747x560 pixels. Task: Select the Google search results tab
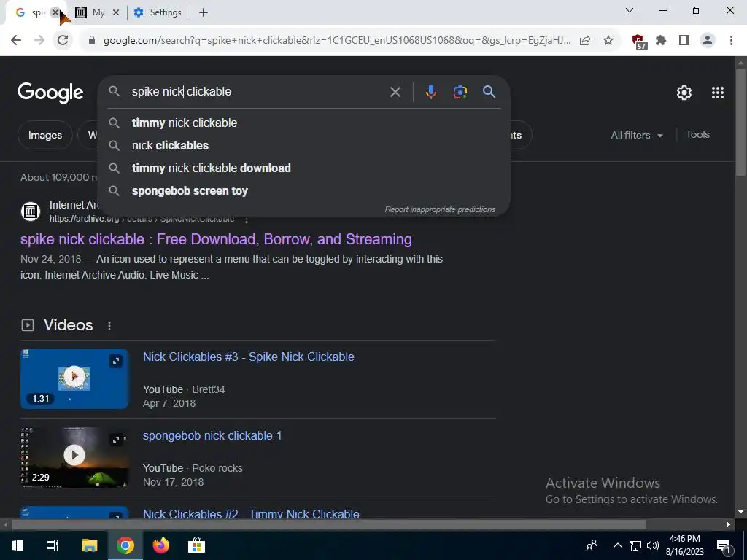click(x=32, y=12)
